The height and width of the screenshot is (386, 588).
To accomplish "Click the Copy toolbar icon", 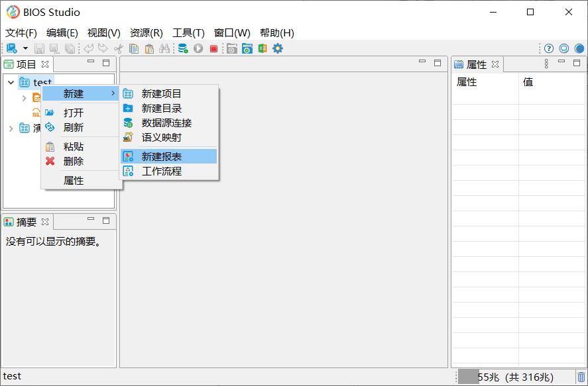I will pos(134,49).
